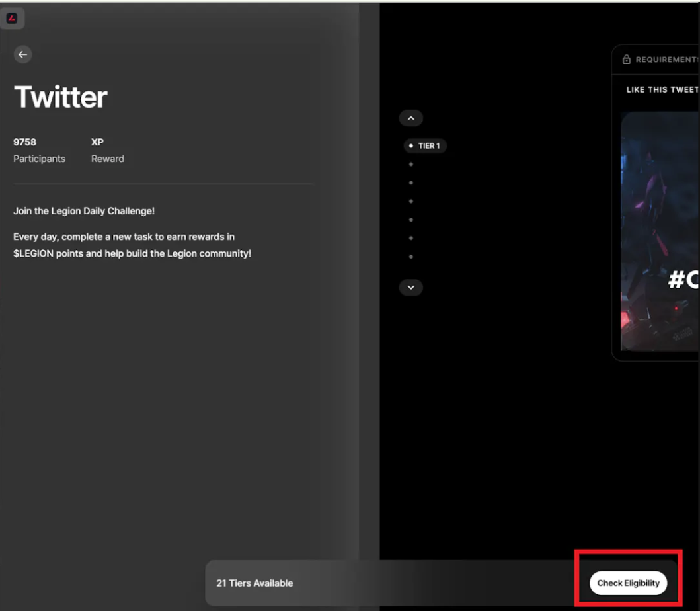This screenshot has height=611, width=700.
Task: Click the REQUIREMENTS header label
Action: pos(667,60)
